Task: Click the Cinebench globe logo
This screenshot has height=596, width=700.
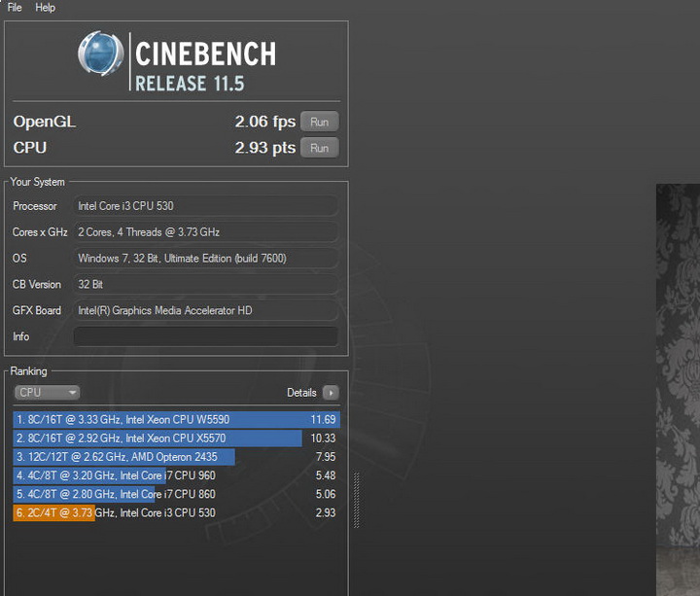Action: (100, 53)
